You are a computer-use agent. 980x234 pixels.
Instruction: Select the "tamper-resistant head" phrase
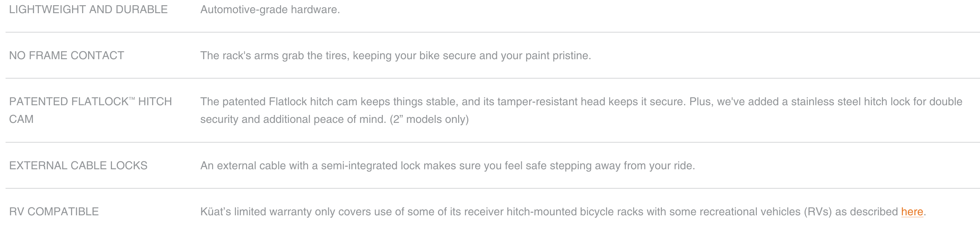tap(551, 101)
